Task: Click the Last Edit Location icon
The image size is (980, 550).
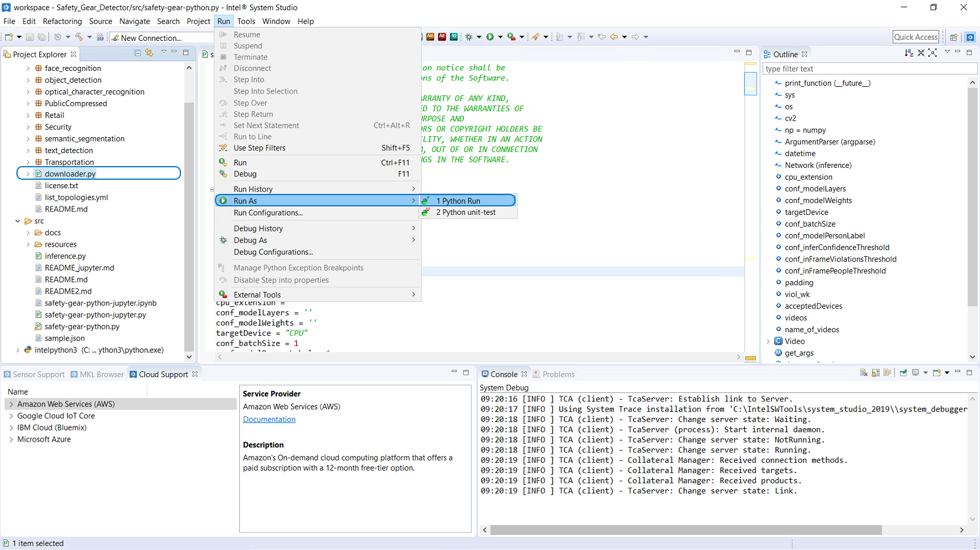Action: [x=602, y=37]
